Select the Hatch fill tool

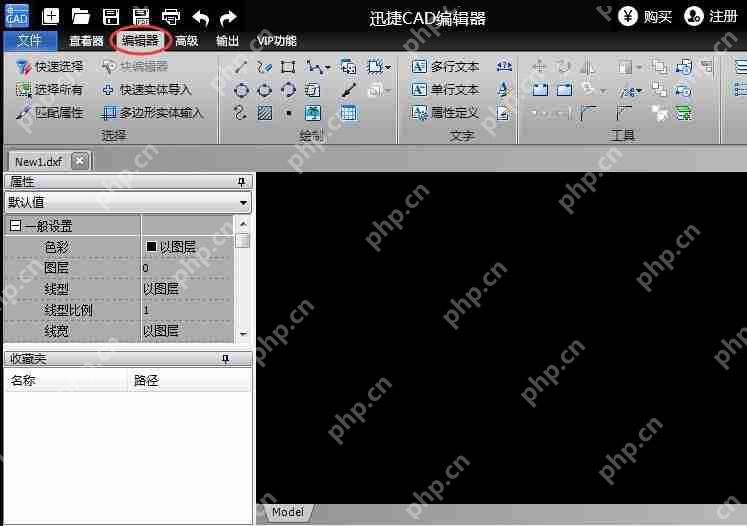264,113
